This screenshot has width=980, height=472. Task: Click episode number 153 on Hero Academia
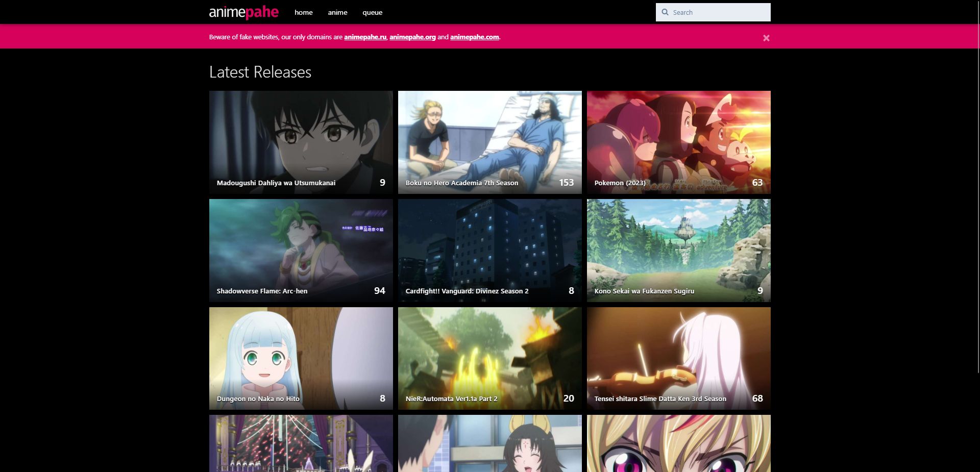click(x=566, y=182)
